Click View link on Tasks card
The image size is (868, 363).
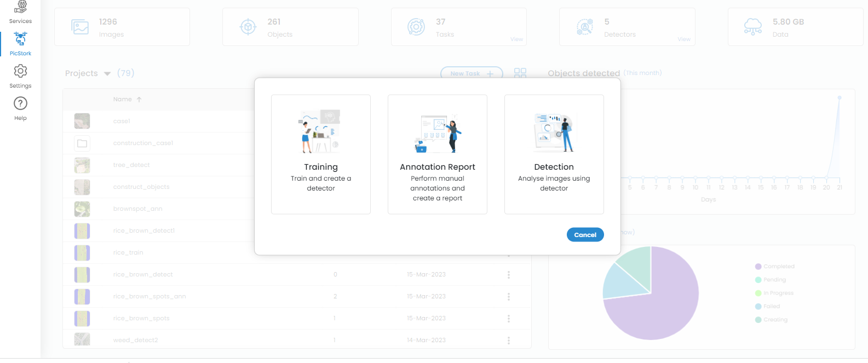point(516,39)
